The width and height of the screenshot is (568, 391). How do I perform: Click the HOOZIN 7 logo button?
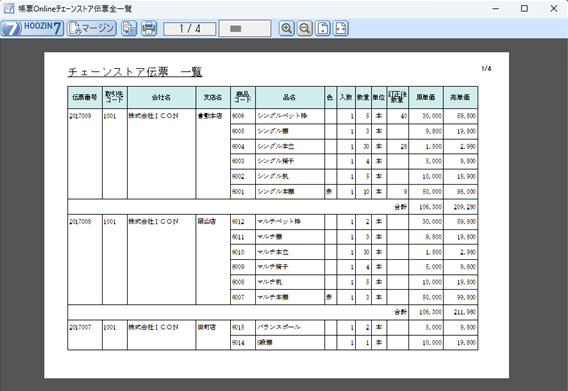[x=32, y=28]
